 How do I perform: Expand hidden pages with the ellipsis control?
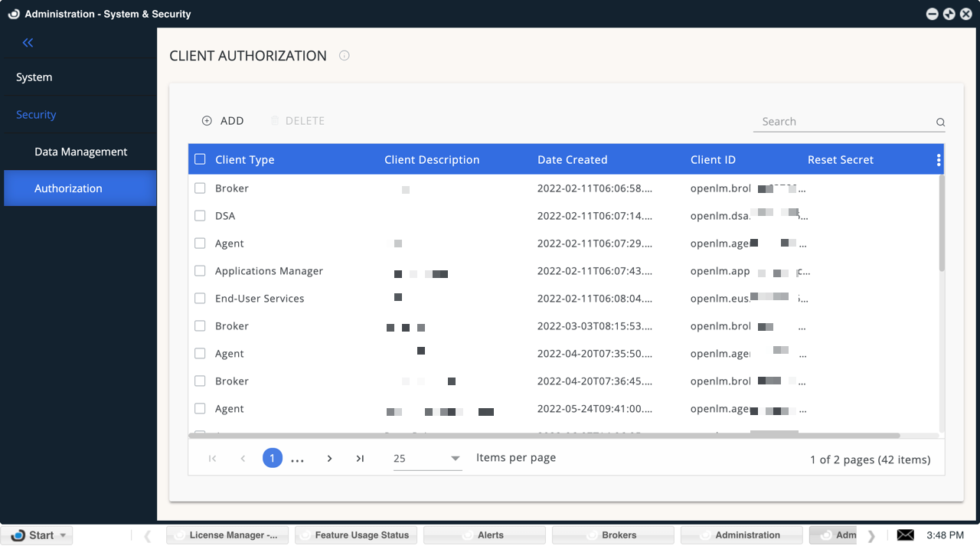click(x=298, y=458)
